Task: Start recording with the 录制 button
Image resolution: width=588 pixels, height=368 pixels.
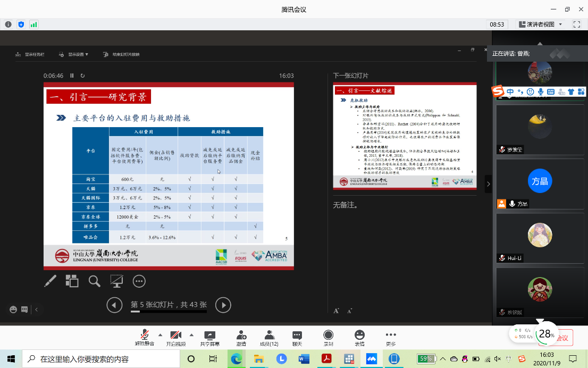Action: point(329,338)
